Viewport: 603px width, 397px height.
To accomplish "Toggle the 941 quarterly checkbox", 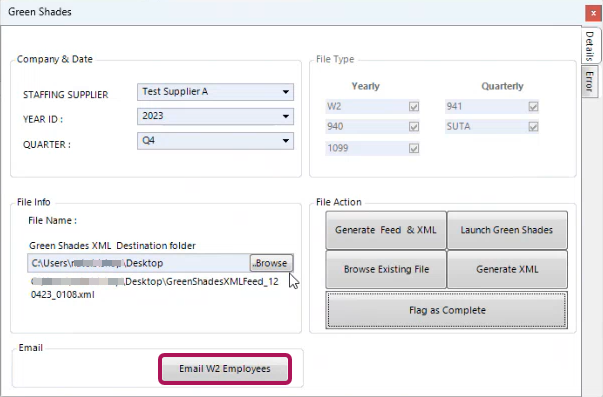I will tap(533, 107).
